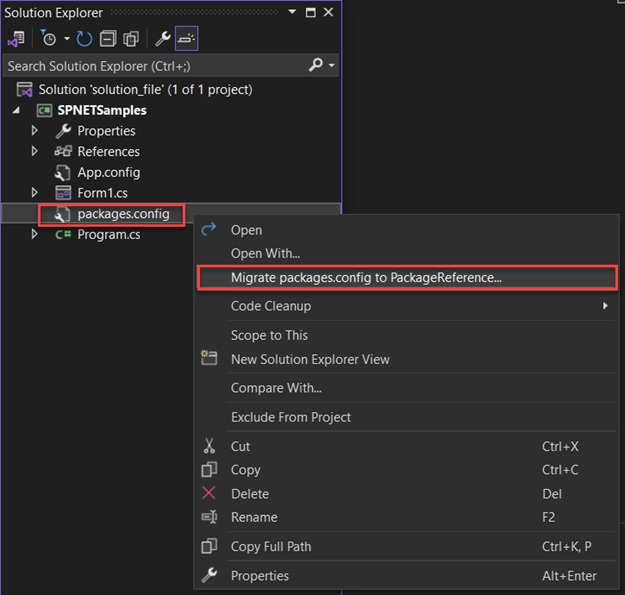Toggle the Preview Selected Items button
The width and height of the screenshot is (625, 595).
point(187,39)
